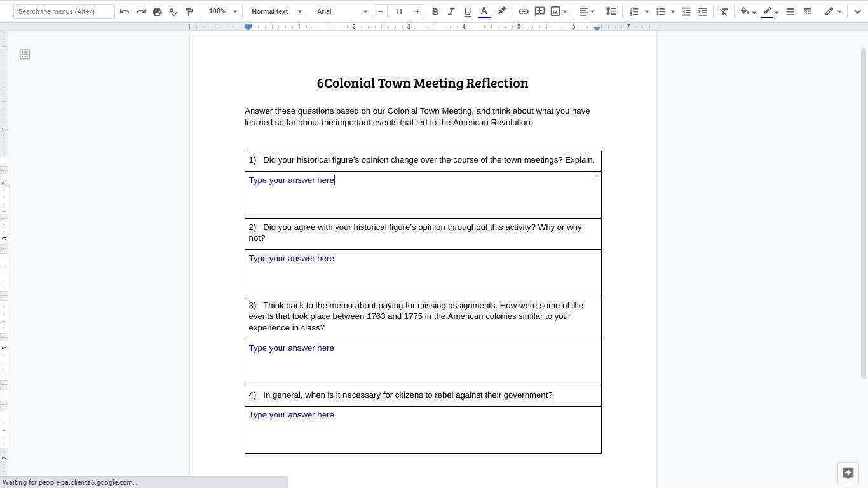Toggle italic formatting
This screenshot has width=868, height=488.
pyautogui.click(x=451, y=11)
